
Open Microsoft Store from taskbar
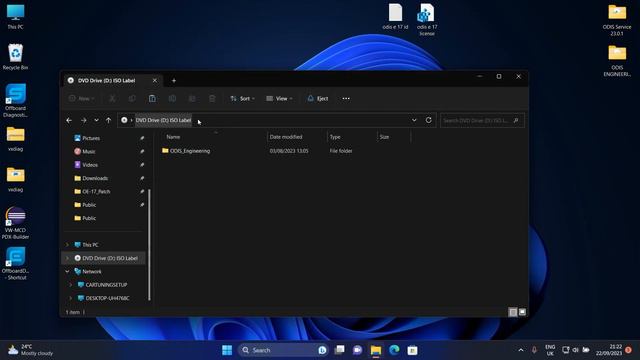point(412,350)
